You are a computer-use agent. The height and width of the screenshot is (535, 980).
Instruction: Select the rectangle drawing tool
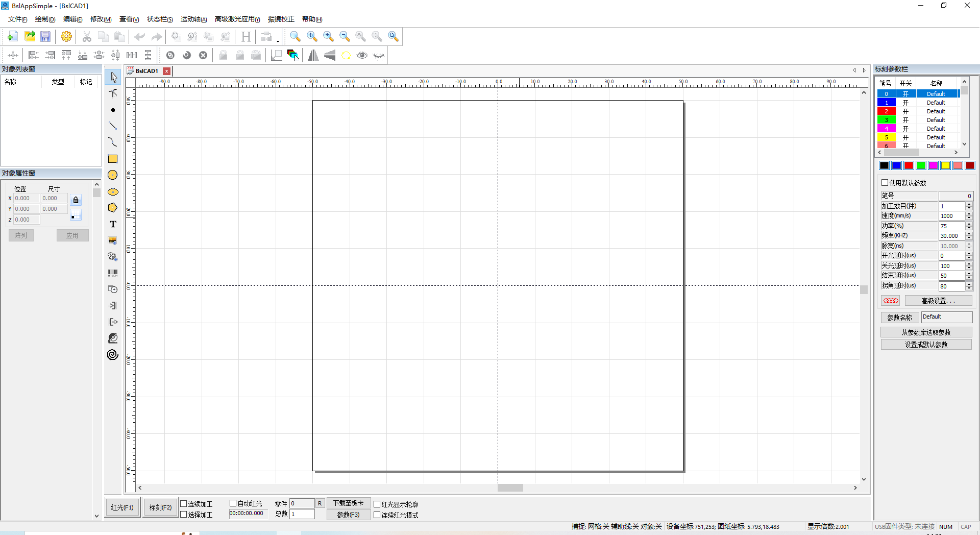point(113,159)
